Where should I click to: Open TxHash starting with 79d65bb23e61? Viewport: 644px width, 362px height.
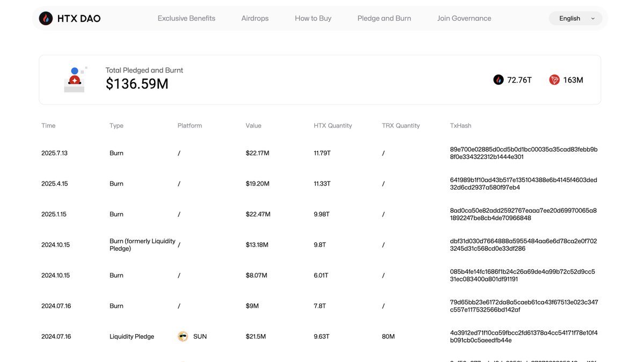click(524, 306)
